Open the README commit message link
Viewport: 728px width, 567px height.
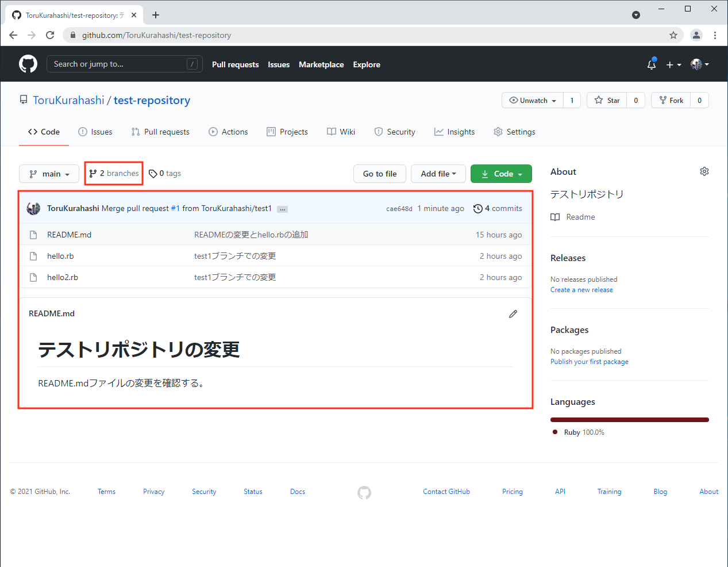point(251,235)
